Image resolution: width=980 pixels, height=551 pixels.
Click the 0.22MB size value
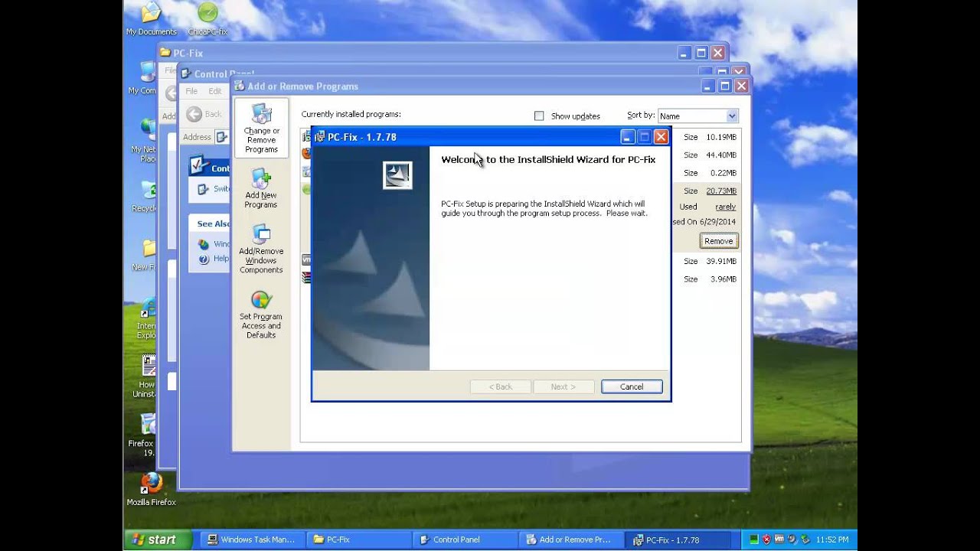coord(724,173)
